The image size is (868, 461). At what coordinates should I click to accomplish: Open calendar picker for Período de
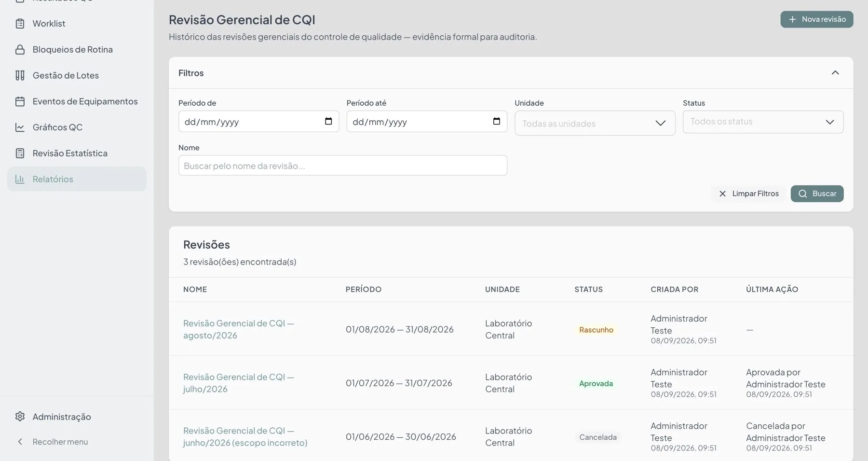click(328, 121)
